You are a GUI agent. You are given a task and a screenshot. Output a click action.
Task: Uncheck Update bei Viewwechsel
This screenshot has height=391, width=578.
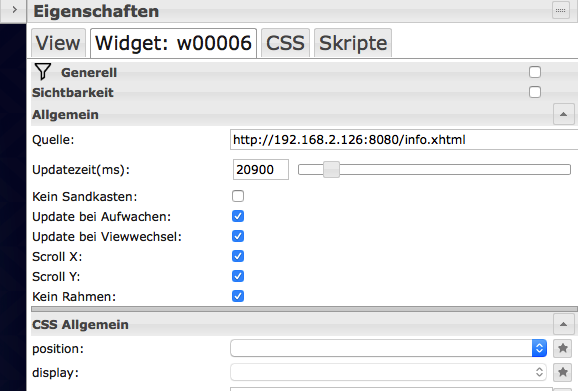click(238, 236)
